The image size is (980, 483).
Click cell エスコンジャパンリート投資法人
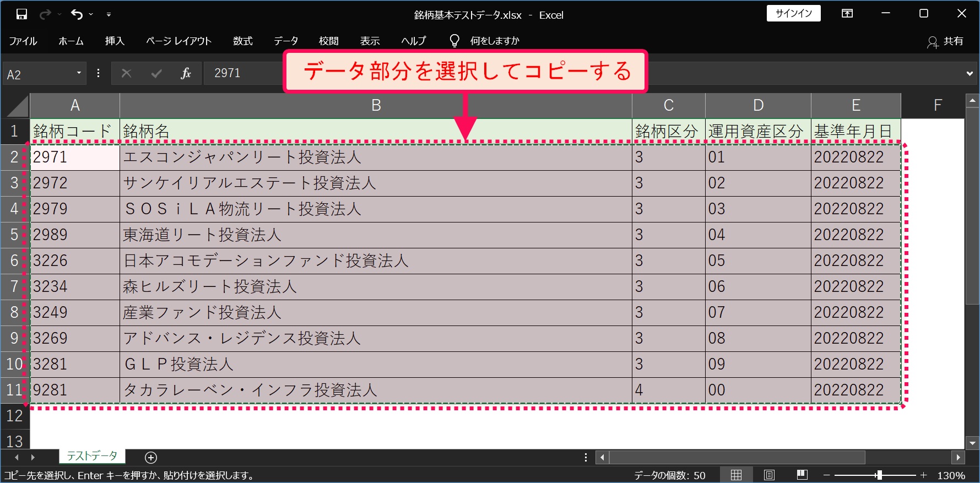pyautogui.click(x=376, y=158)
